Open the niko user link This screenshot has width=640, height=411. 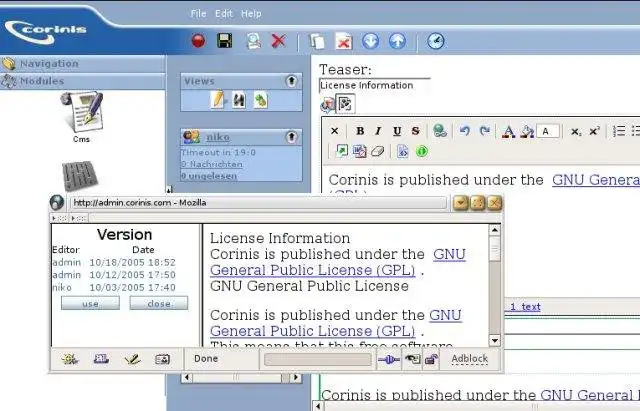tap(218, 137)
